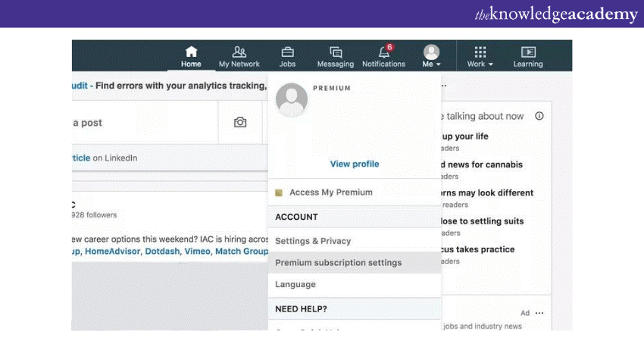Click the View profile link
644x341 pixels.
(x=354, y=164)
